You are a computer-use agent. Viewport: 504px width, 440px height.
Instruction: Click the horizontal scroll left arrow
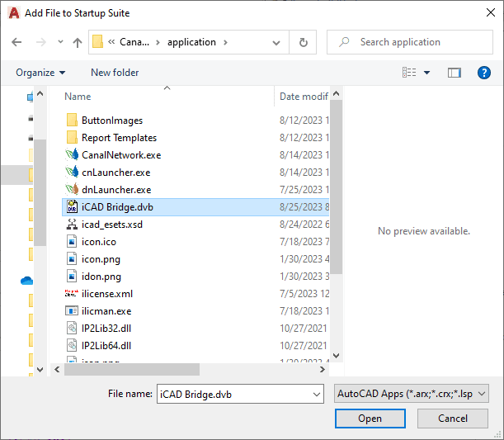pyautogui.click(x=57, y=370)
